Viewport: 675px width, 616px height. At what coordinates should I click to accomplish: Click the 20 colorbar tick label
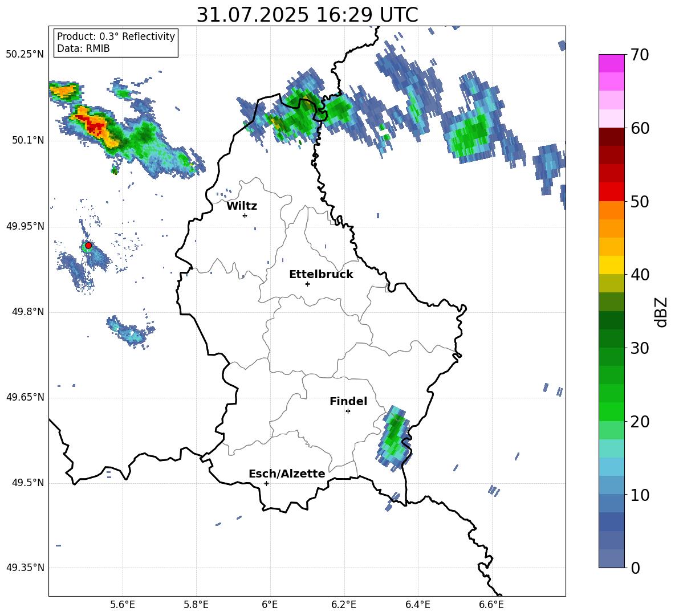click(x=639, y=422)
